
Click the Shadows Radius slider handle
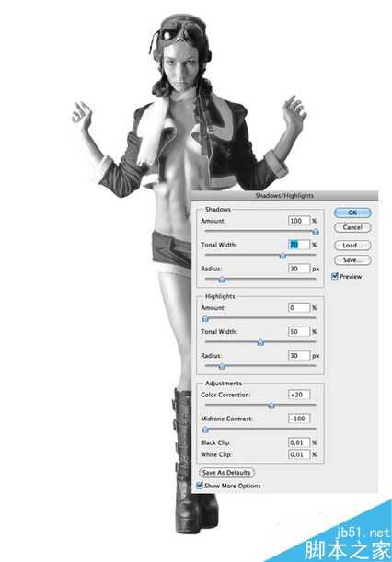tap(222, 280)
